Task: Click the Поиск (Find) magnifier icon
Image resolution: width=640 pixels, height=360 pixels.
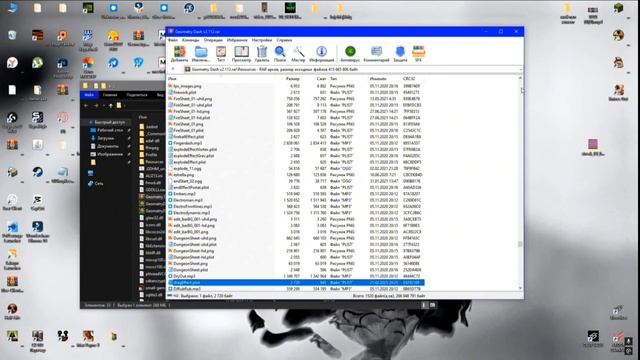Action: click(x=280, y=53)
